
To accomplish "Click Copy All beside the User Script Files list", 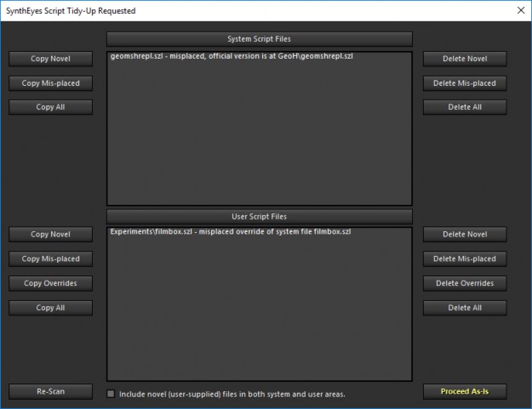I will [51, 308].
